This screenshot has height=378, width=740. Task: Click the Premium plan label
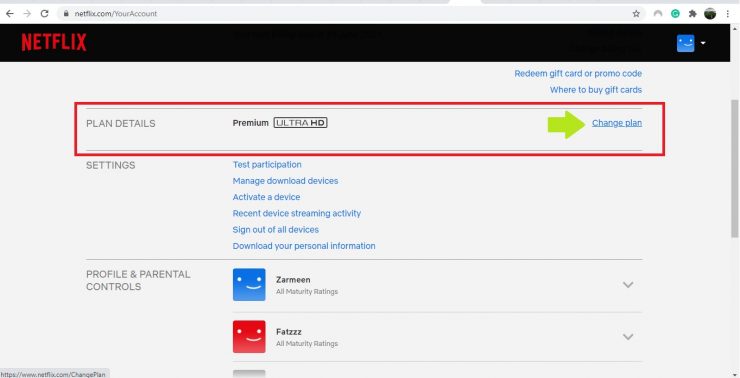(251, 123)
